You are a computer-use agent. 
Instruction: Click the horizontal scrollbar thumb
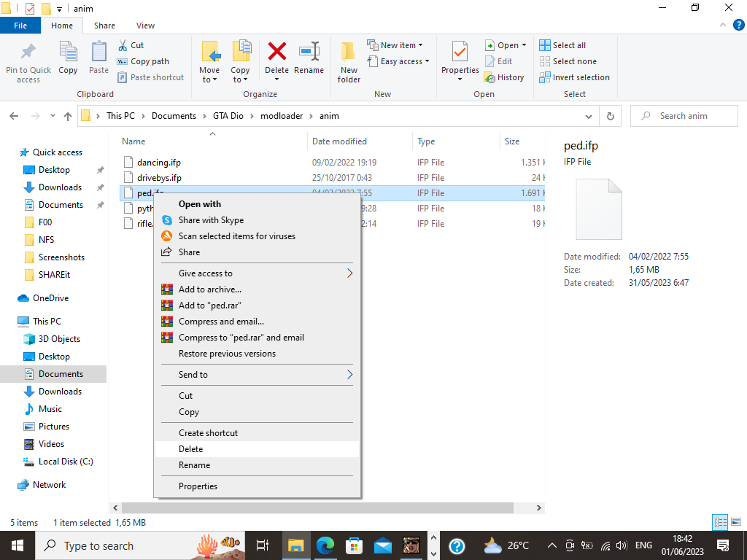coord(317,508)
